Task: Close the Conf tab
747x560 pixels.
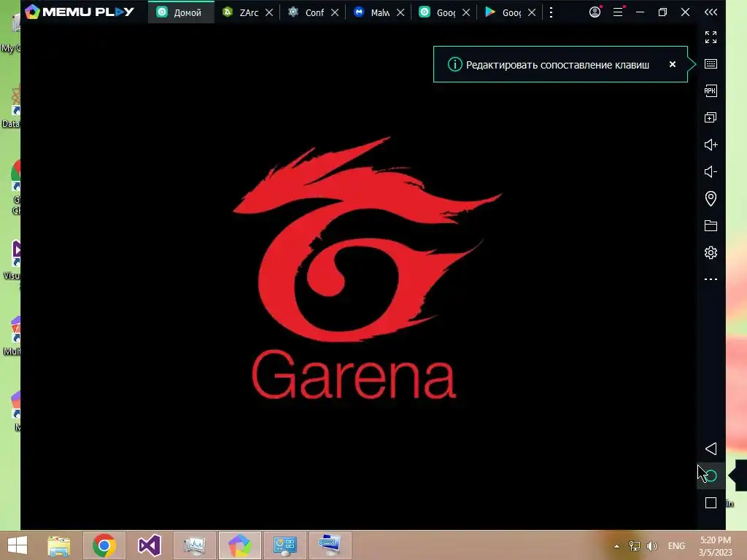Action: click(x=335, y=13)
